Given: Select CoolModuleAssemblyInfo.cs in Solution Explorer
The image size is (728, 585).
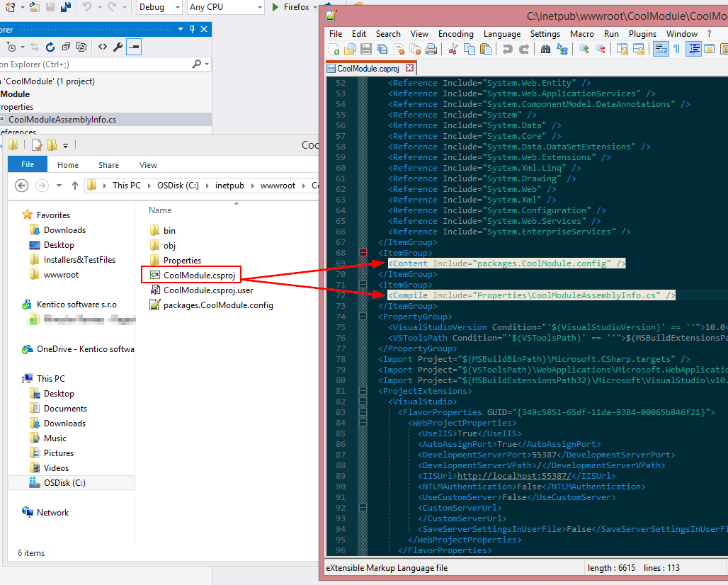Looking at the screenshot, I should 62,119.
